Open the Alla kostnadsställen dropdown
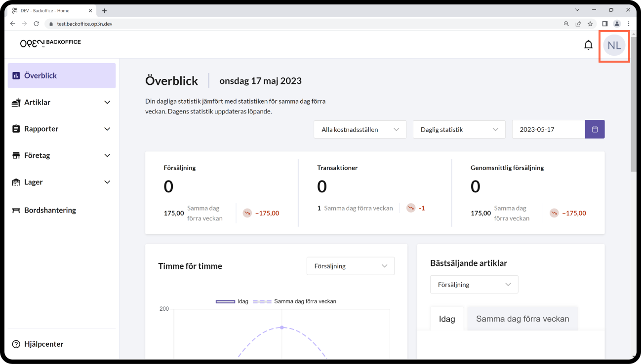641x364 pixels. coord(360,129)
